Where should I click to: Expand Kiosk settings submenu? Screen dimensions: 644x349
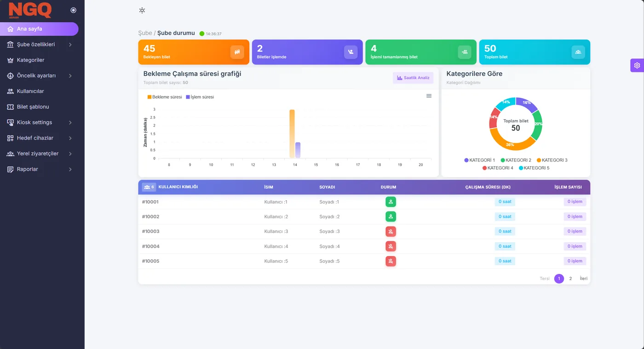tap(39, 122)
